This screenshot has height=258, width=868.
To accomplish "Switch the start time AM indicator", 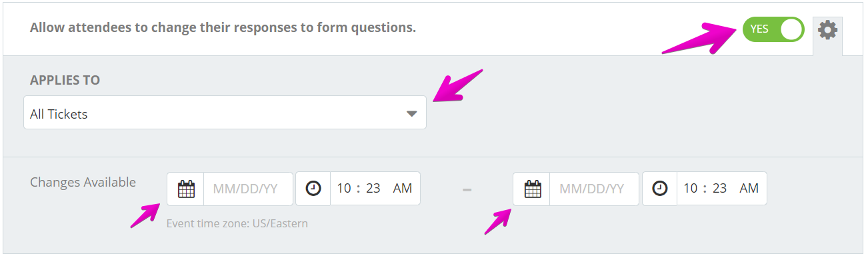I will tap(403, 189).
